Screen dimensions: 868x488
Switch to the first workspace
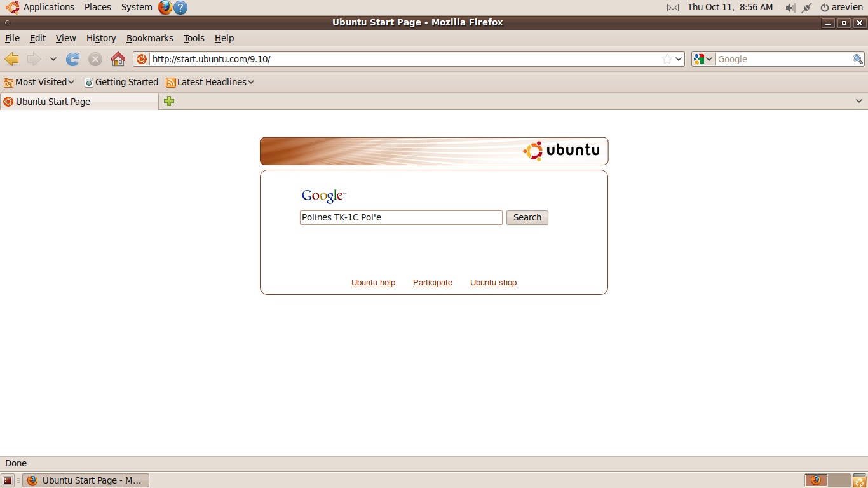pos(816,480)
